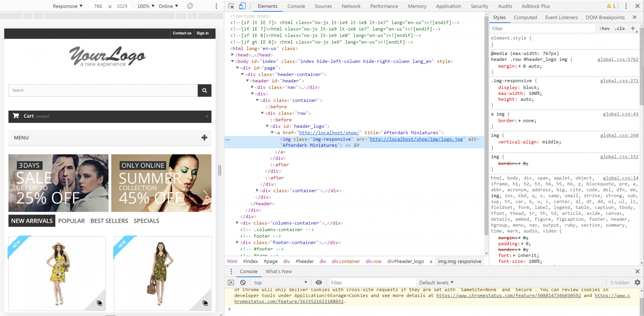Screen dimensions: 644x316
Task: Open the Computed styles tab
Action: tap(525, 17)
